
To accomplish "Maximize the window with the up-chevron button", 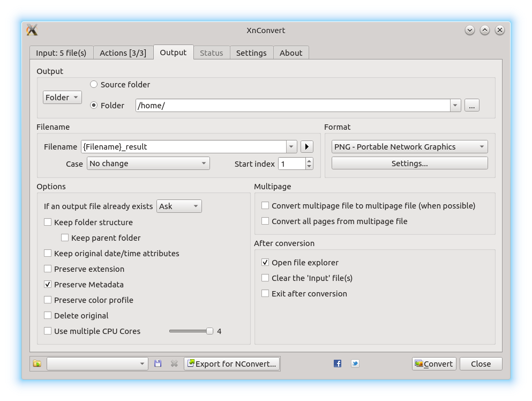I will tap(484, 30).
